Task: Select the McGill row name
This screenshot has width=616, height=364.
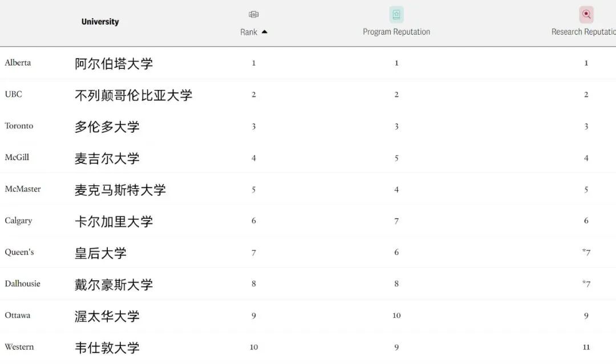Action: (x=17, y=157)
